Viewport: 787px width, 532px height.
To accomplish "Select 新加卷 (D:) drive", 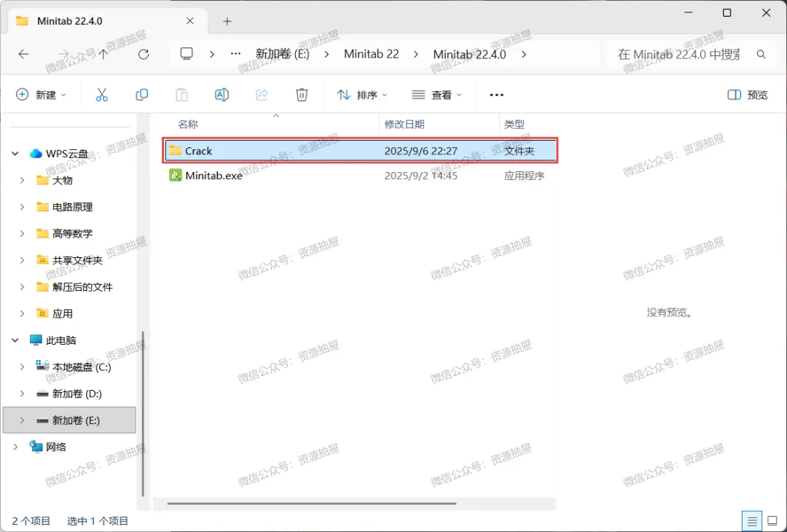I will pyautogui.click(x=77, y=394).
